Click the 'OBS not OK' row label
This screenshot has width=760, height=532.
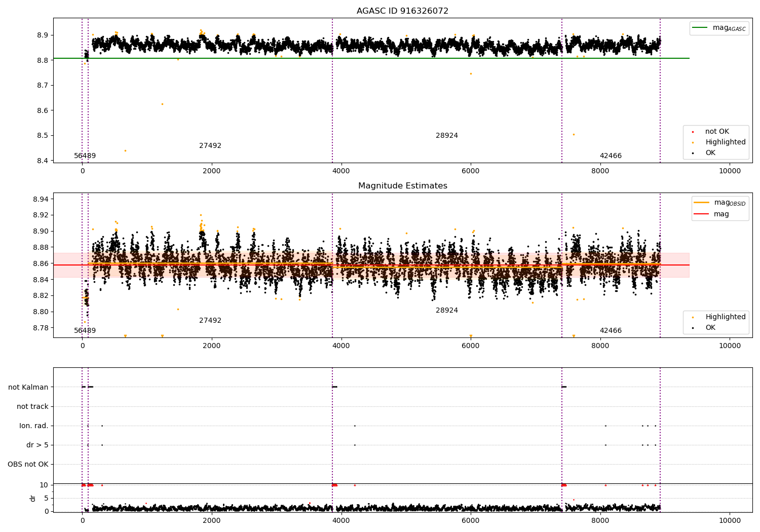(x=28, y=464)
